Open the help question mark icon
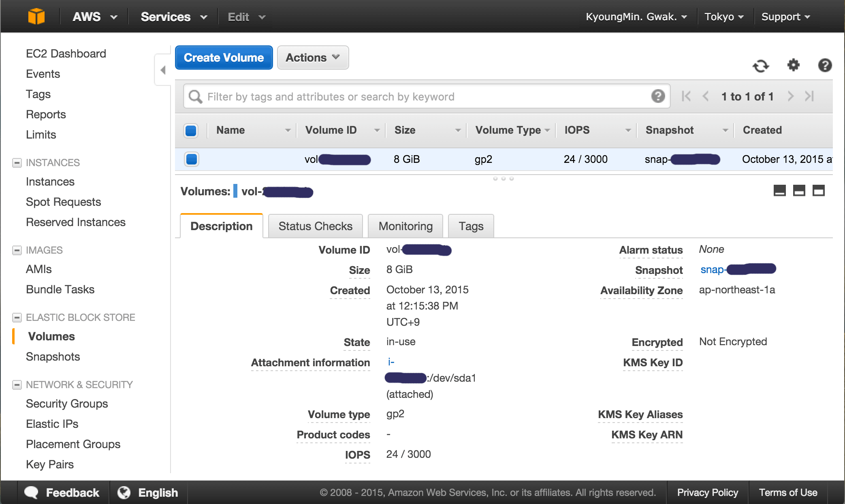The width and height of the screenshot is (845, 504). 825,65
